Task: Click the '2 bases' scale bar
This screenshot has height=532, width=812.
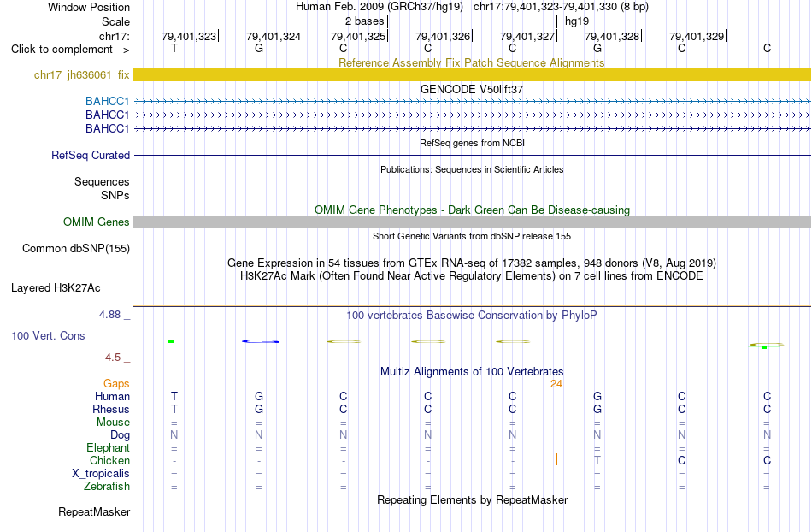Action: 472,21
